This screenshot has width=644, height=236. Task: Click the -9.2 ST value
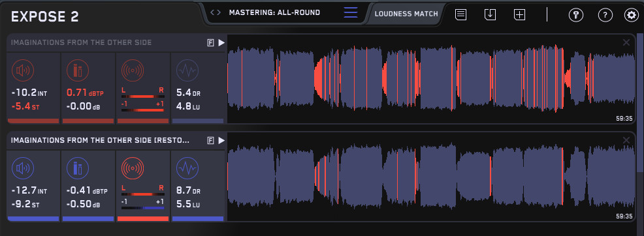point(25,205)
